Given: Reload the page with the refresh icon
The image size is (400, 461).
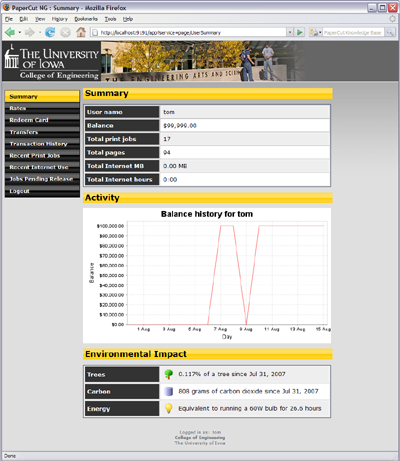Looking at the screenshot, I should pos(50,32).
